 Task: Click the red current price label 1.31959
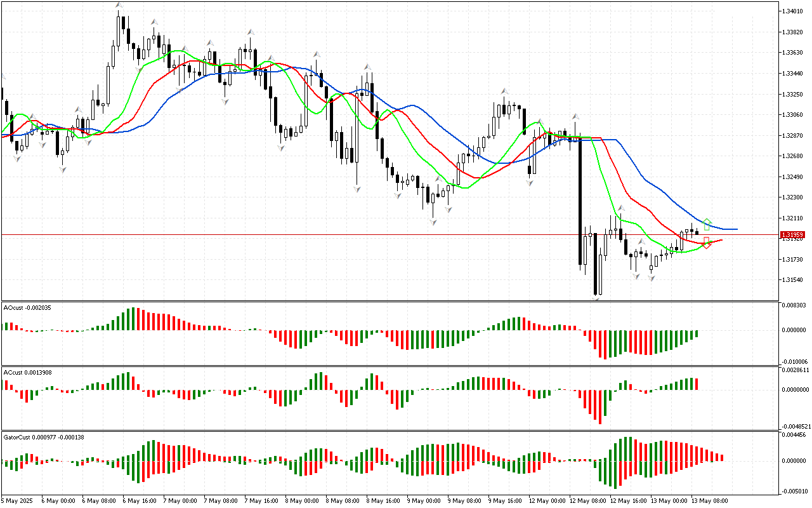click(793, 235)
